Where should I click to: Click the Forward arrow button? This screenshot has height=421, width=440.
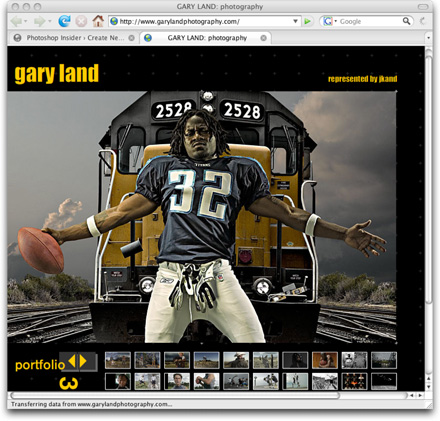click(39, 21)
